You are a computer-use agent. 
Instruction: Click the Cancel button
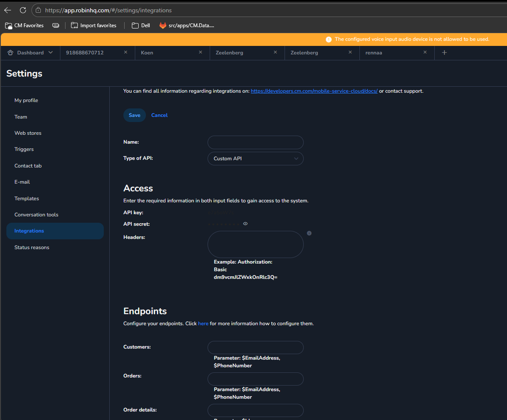pyautogui.click(x=160, y=115)
